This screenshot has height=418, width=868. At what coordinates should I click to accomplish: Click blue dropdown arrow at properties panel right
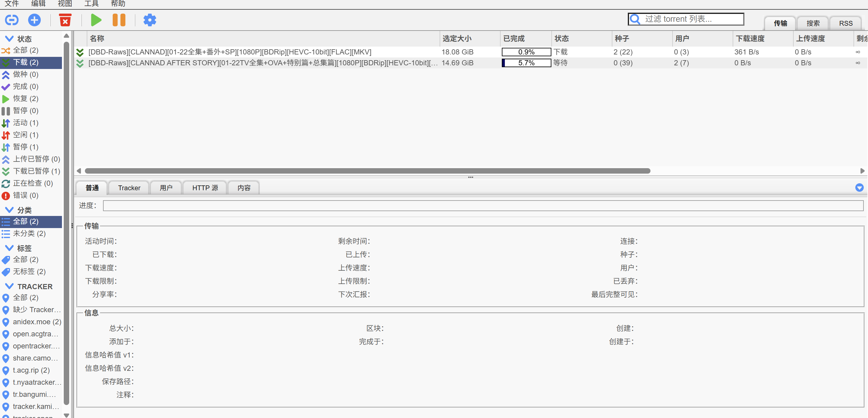(859, 188)
